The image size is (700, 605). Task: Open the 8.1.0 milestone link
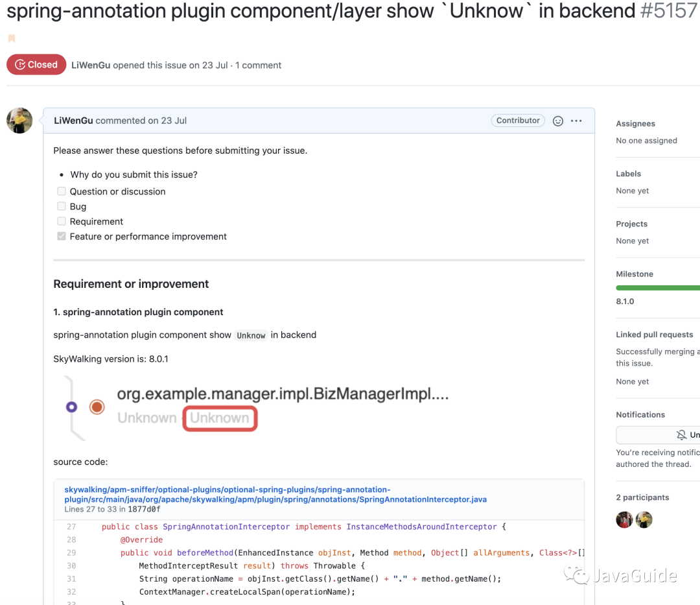coord(625,302)
